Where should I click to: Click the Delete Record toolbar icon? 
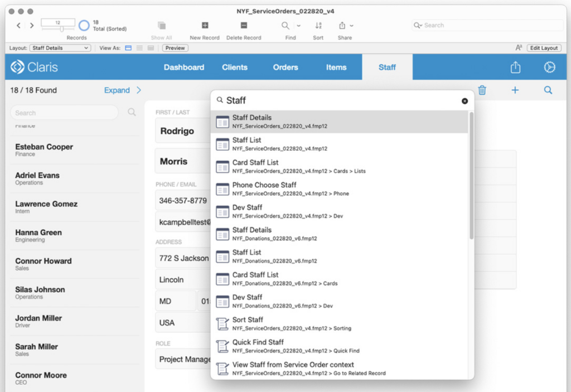click(244, 26)
